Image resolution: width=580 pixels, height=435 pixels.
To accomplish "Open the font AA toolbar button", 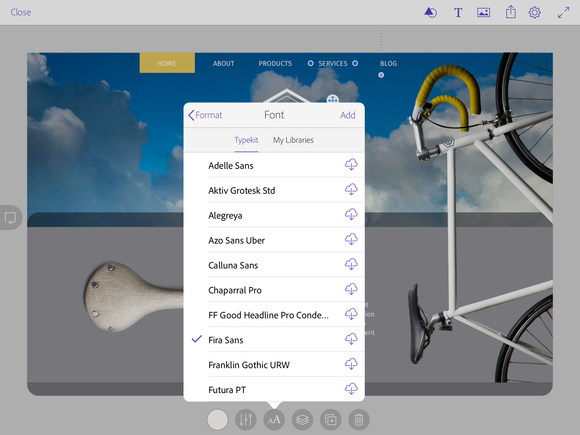I will pos(274,419).
